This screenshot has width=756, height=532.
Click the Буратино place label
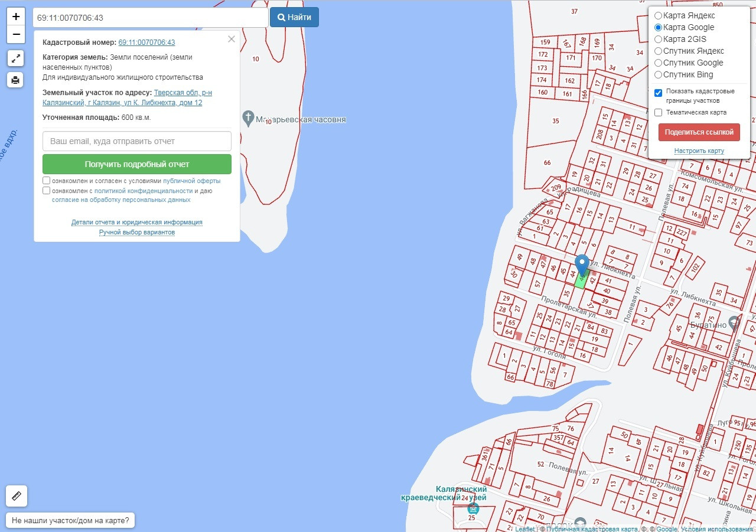click(708, 326)
